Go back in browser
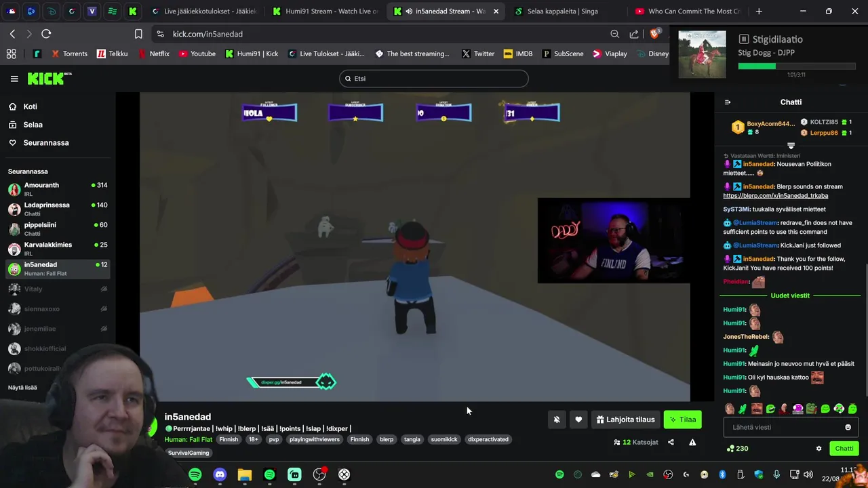 click(x=12, y=34)
